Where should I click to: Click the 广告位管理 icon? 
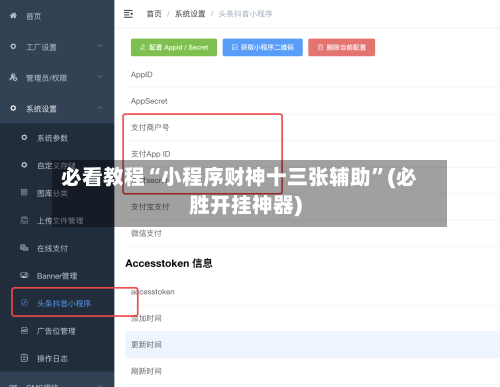click(x=24, y=330)
